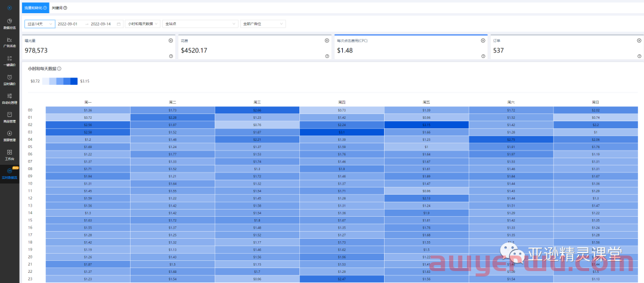Click the 周日 column header
Image resolution: width=644 pixels, height=283 pixels.
pos(596,102)
